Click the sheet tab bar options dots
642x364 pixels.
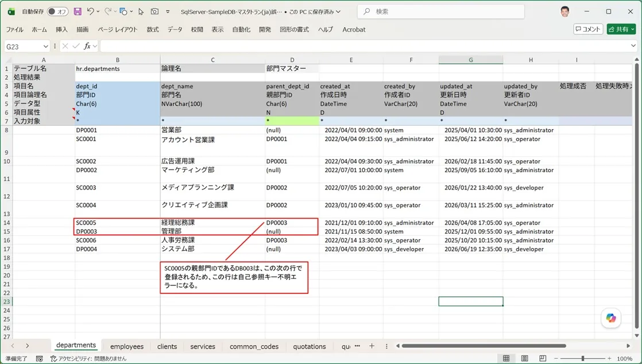[x=386, y=346]
